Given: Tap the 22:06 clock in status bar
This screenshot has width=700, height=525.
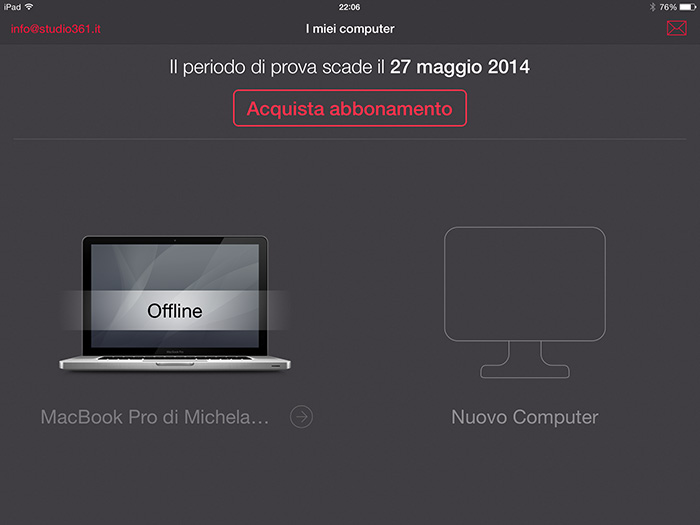Looking at the screenshot, I should click(x=349, y=7).
